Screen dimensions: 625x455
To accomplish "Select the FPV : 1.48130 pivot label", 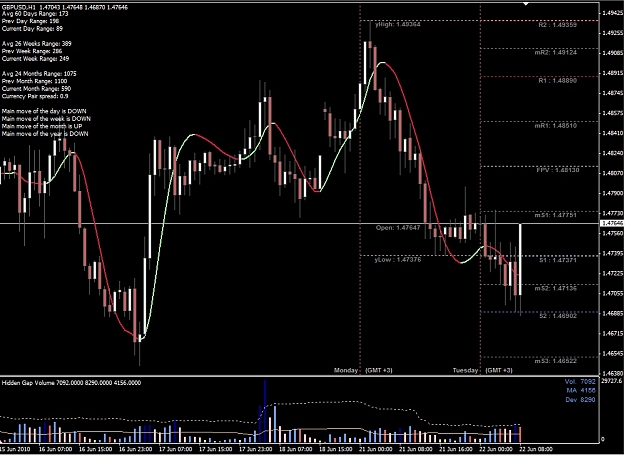I will (x=556, y=170).
